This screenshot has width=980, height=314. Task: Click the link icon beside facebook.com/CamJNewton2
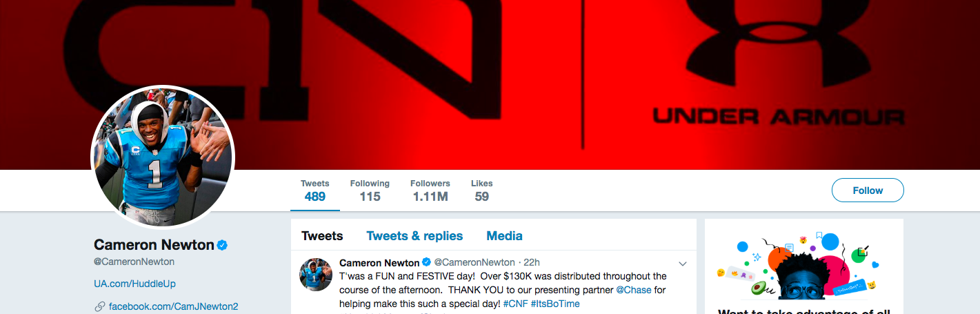pos(99,306)
